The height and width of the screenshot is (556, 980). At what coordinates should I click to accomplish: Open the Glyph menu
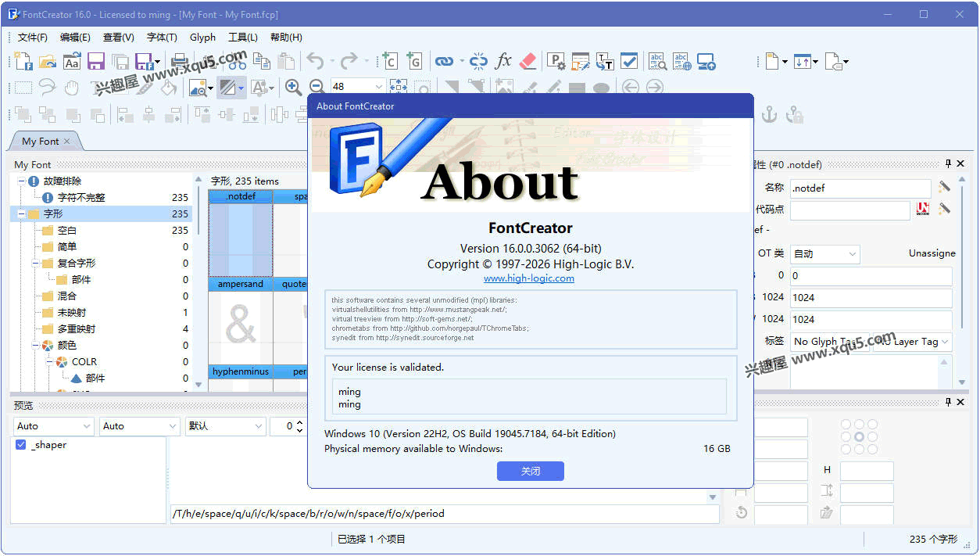202,37
